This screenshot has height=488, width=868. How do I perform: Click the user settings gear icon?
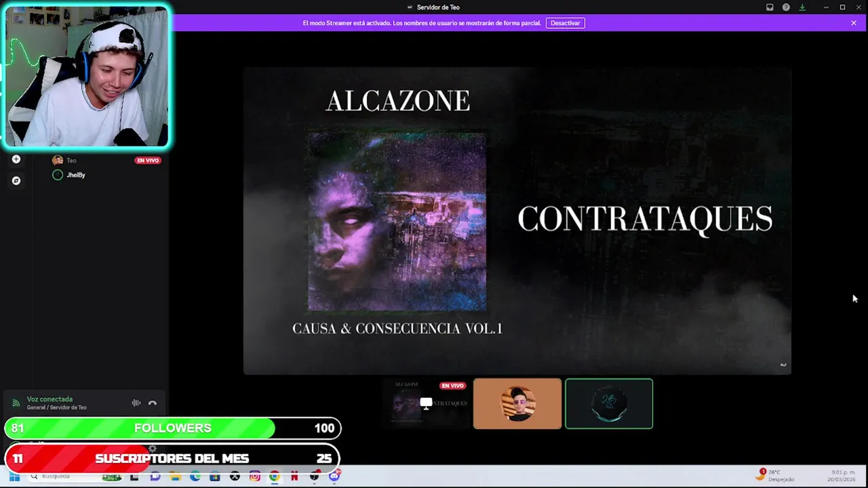(x=153, y=448)
